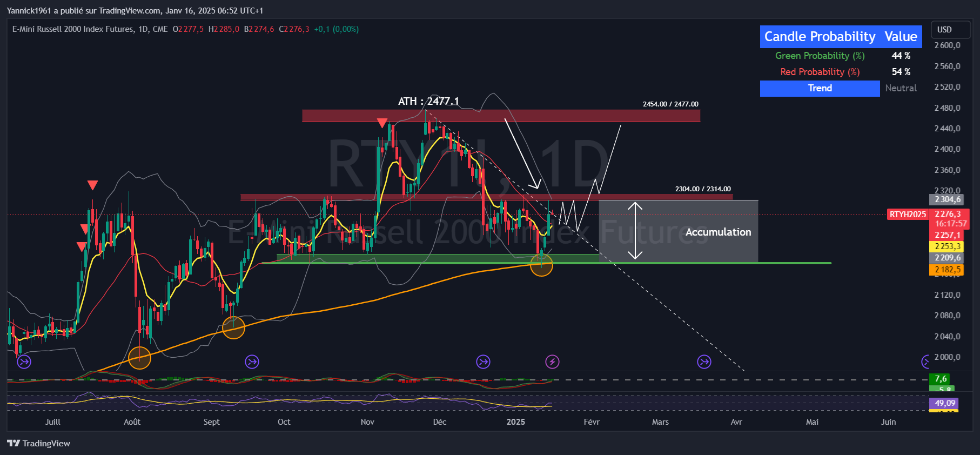Image resolution: width=980 pixels, height=455 pixels.
Task: Click the H 2 285,0 high value in header
Action: 224,29
